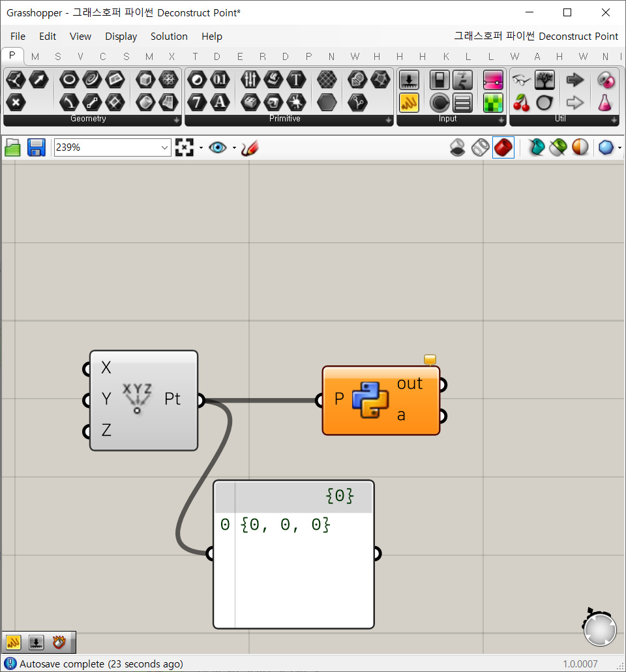626x672 pixels.
Task: Pick the Line parameter icon
Action: 92,102
